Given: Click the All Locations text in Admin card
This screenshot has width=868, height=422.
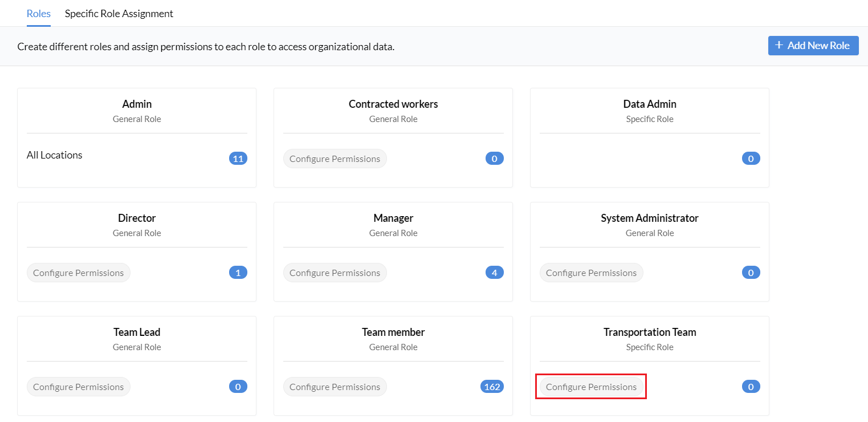Looking at the screenshot, I should (x=55, y=155).
